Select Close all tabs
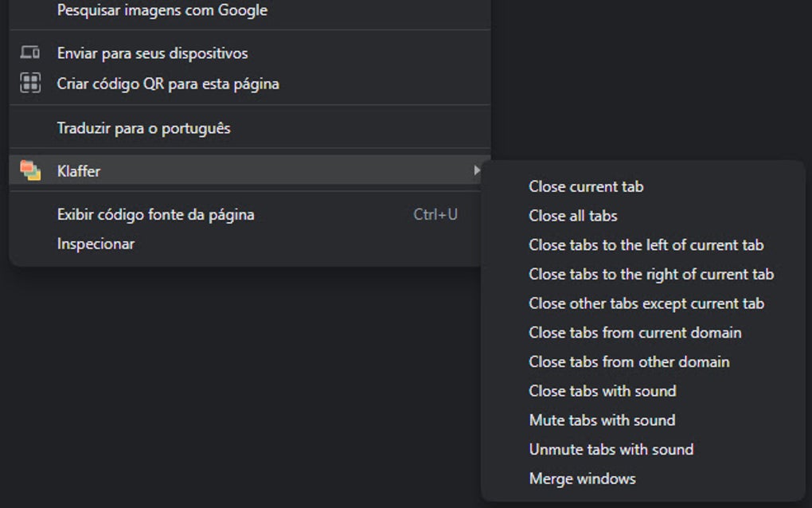This screenshot has width=812, height=508. [573, 216]
